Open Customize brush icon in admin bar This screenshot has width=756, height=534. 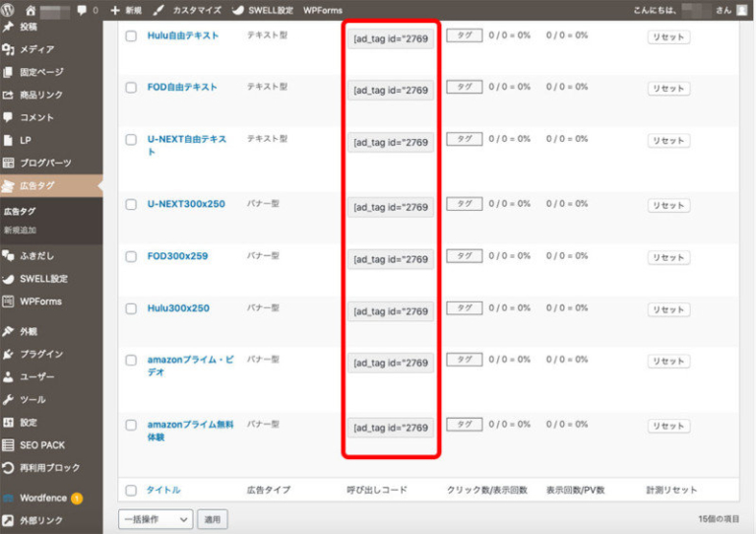coord(158,10)
